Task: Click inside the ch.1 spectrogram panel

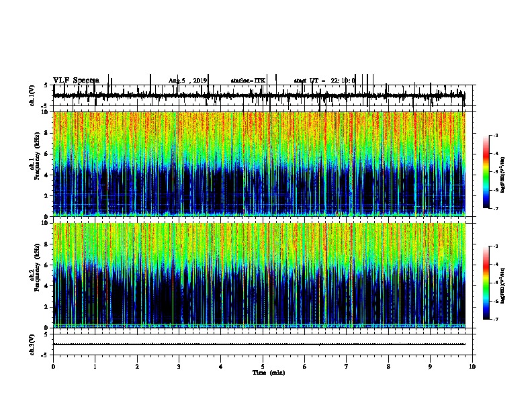Action: coord(259,164)
